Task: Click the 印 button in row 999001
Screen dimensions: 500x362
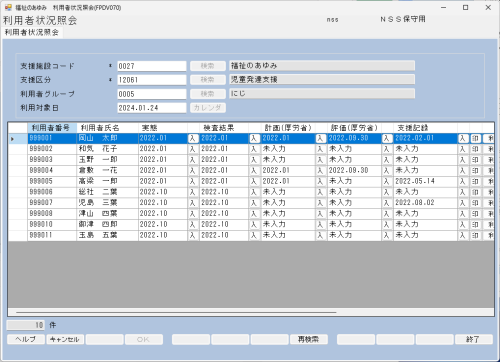Action: pyautogui.click(x=476, y=138)
